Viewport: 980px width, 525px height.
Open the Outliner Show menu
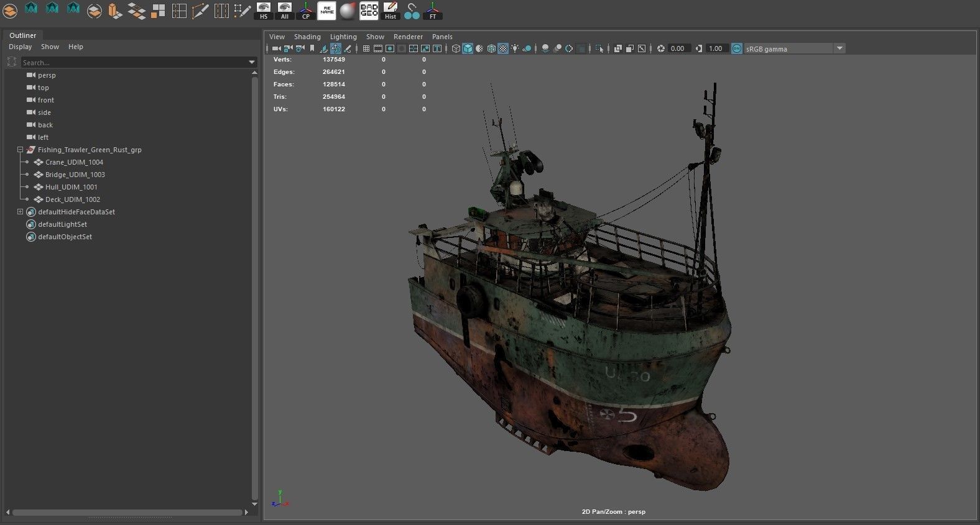point(50,47)
